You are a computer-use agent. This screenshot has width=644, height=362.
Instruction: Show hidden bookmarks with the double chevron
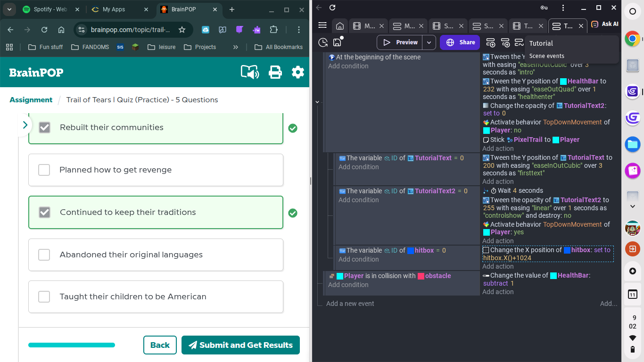pos(236,47)
